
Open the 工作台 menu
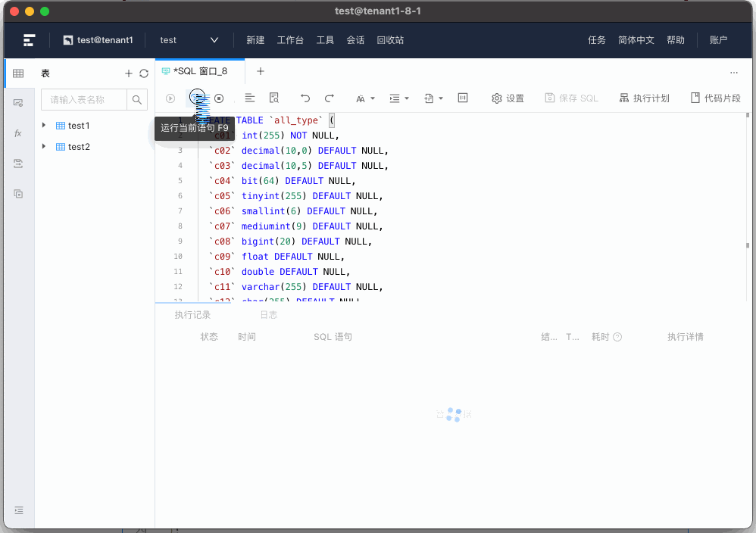(x=290, y=40)
